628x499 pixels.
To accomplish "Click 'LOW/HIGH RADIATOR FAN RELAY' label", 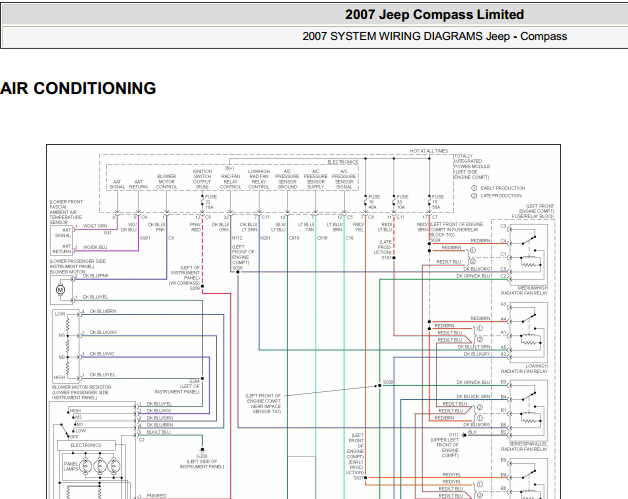I will 524,368.
